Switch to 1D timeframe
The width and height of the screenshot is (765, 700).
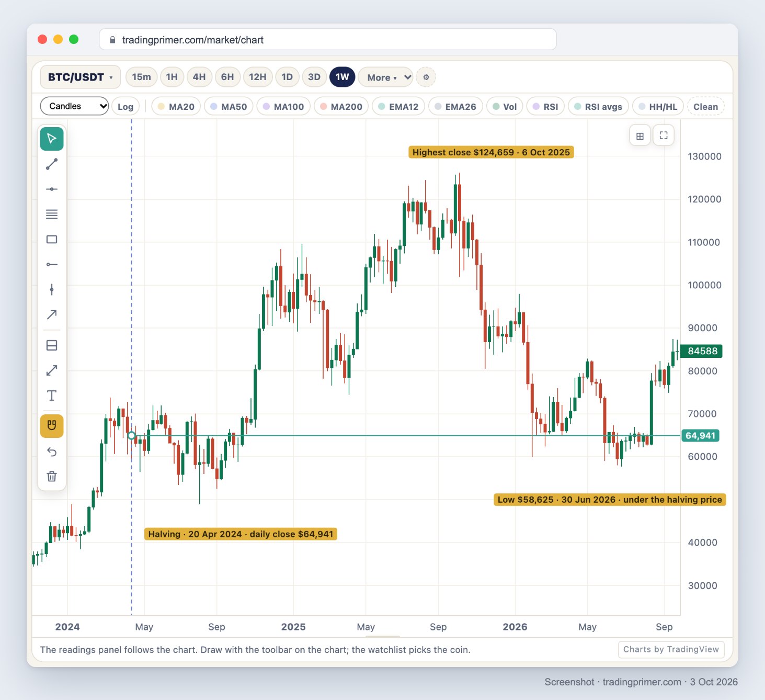287,77
